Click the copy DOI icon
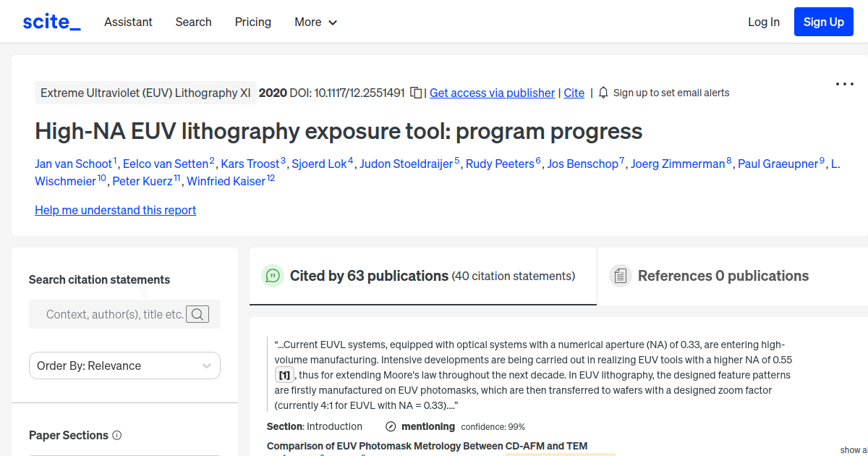The height and width of the screenshot is (456, 868). pyautogui.click(x=415, y=93)
